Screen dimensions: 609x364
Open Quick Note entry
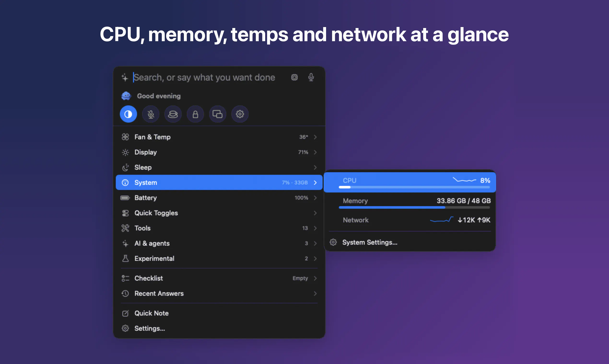point(219,313)
